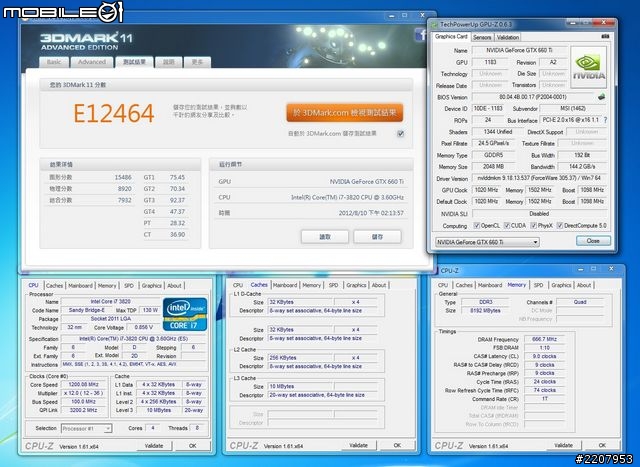The width and height of the screenshot is (640, 467).
Task: Select the 更多 tab in 3DMark 11
Action: 197,62
